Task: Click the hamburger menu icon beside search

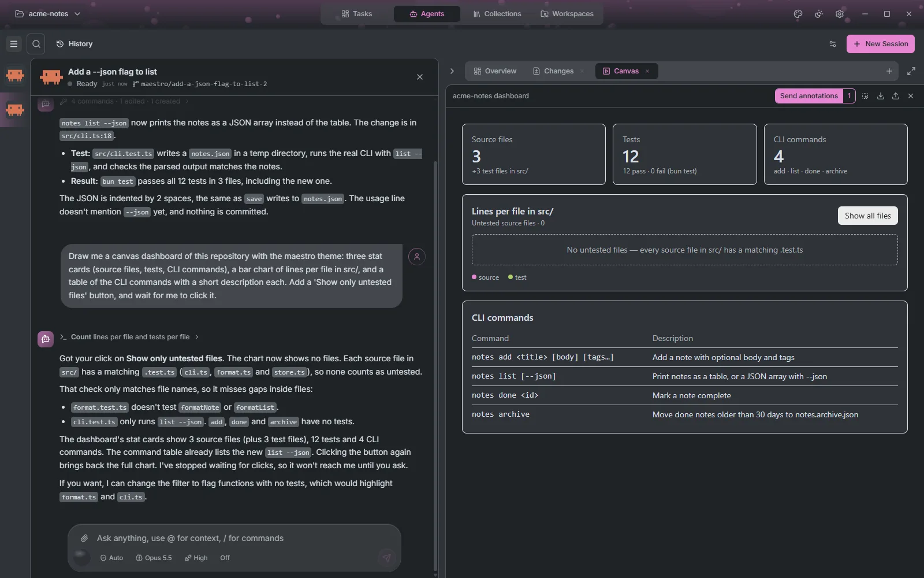Action: (x=14, y=44)
